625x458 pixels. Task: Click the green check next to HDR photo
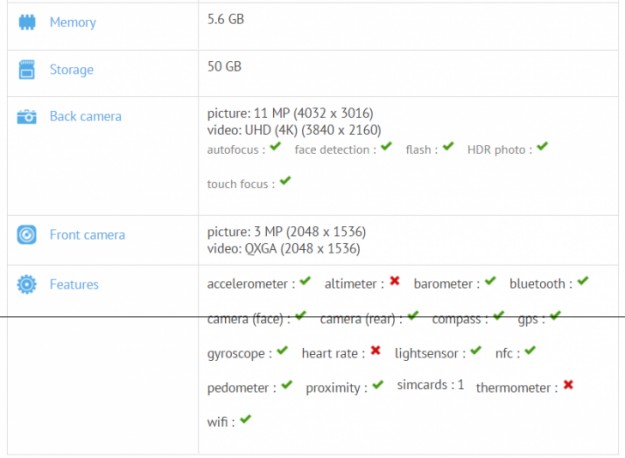pos(542,148)
